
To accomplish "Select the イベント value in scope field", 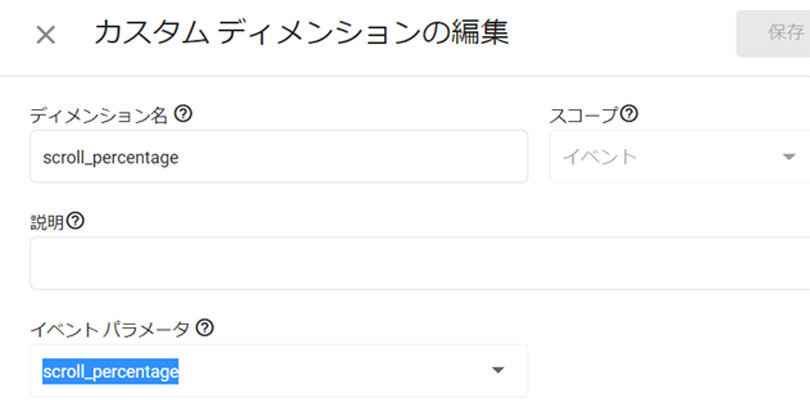I will coord(599,157).
